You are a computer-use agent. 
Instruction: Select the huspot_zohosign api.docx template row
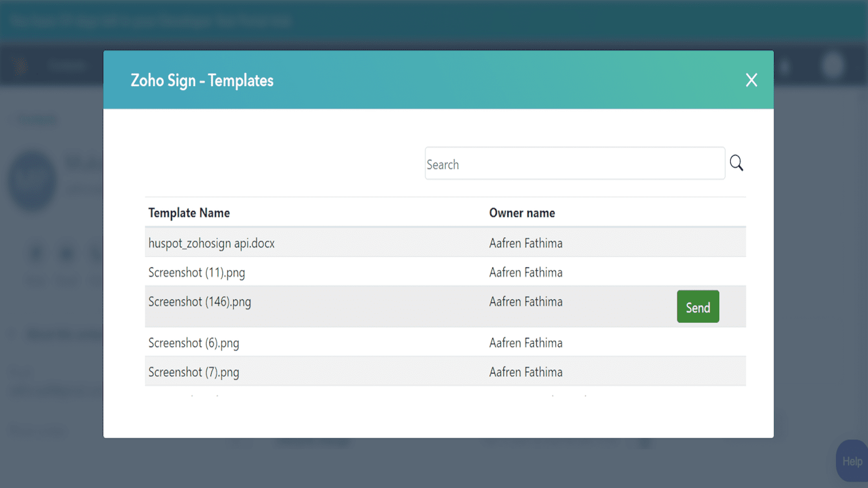445,242
